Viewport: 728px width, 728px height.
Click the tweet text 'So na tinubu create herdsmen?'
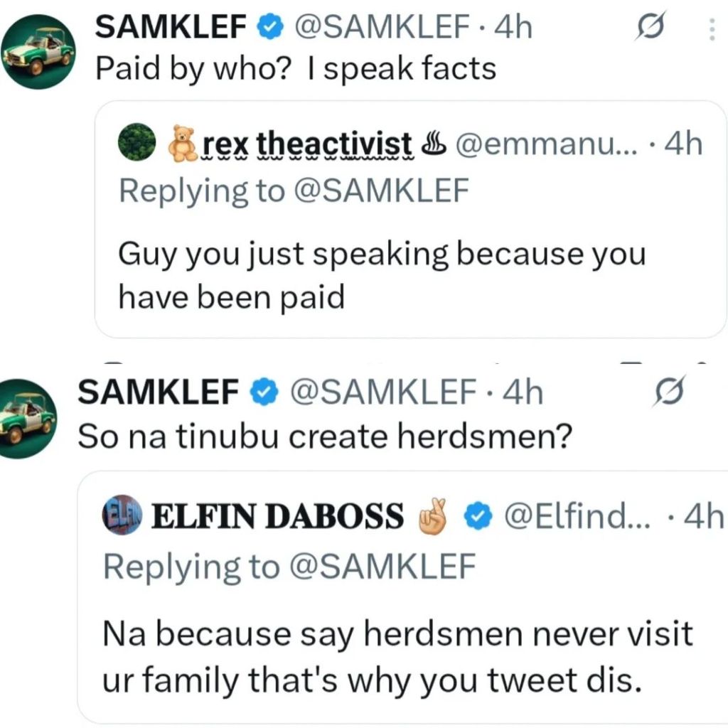click(323, 436)
